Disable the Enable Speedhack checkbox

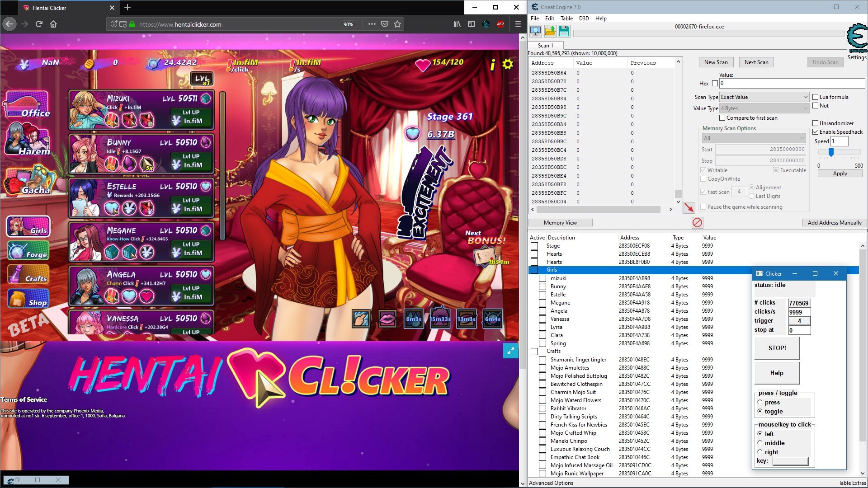click(816, 131)
